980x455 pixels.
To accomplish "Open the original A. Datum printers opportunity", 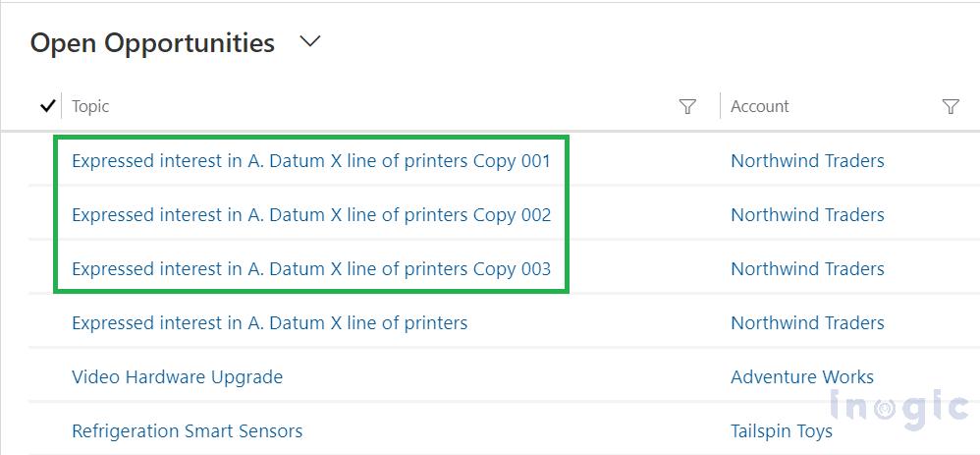I will 269,323.
